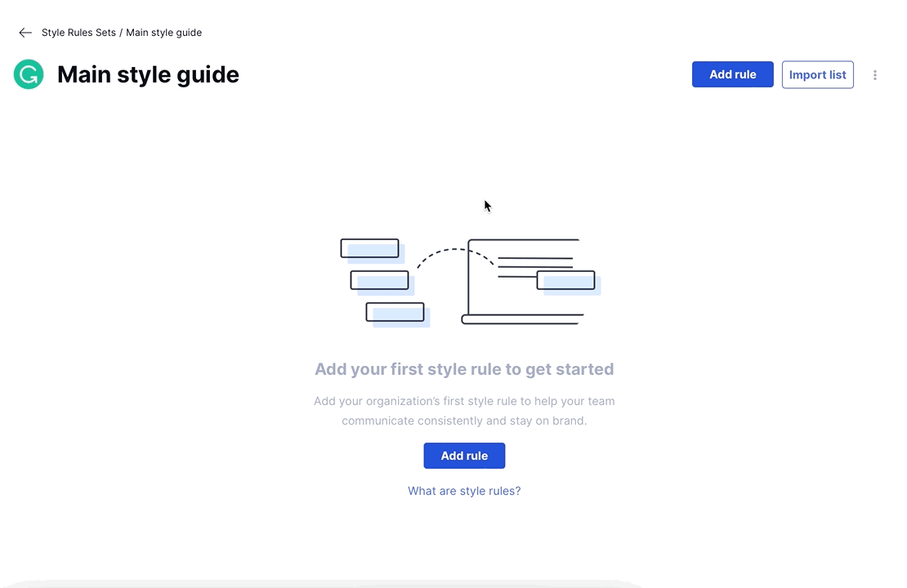Open the What are style rules? link
Viewport: 907px width, 588px height.
click(464, 491)
